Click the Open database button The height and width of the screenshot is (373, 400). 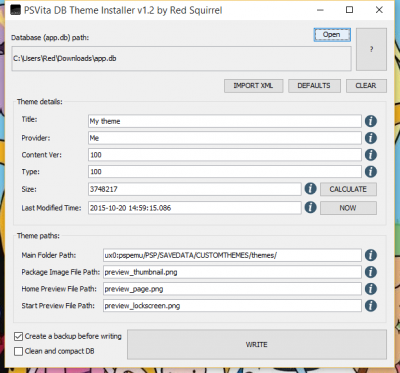(x=332, y=35)
